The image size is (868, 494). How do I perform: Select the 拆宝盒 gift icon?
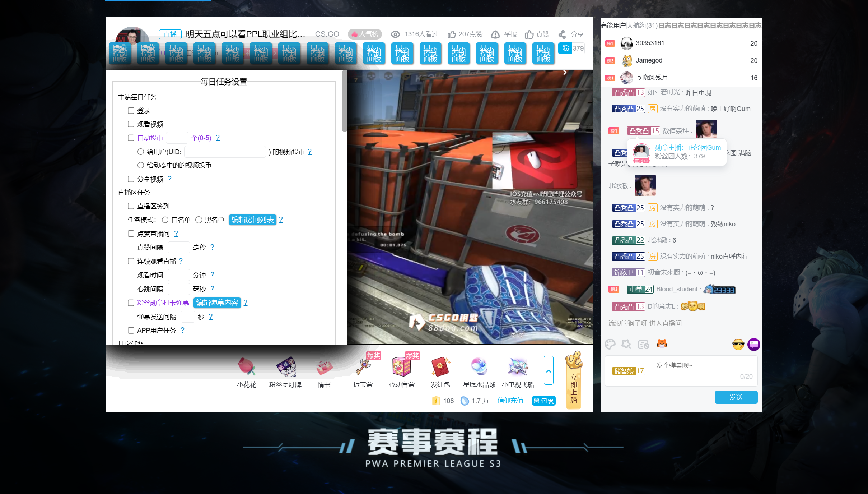pyautogui.click(x=363, y=366)
